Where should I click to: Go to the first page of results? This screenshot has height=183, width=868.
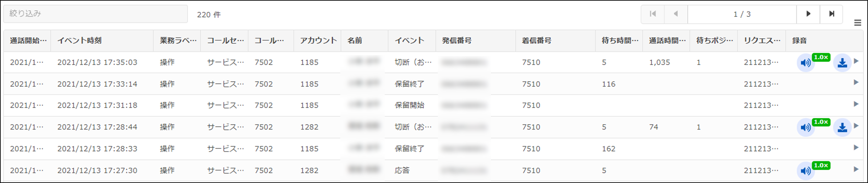coord(653,14)
